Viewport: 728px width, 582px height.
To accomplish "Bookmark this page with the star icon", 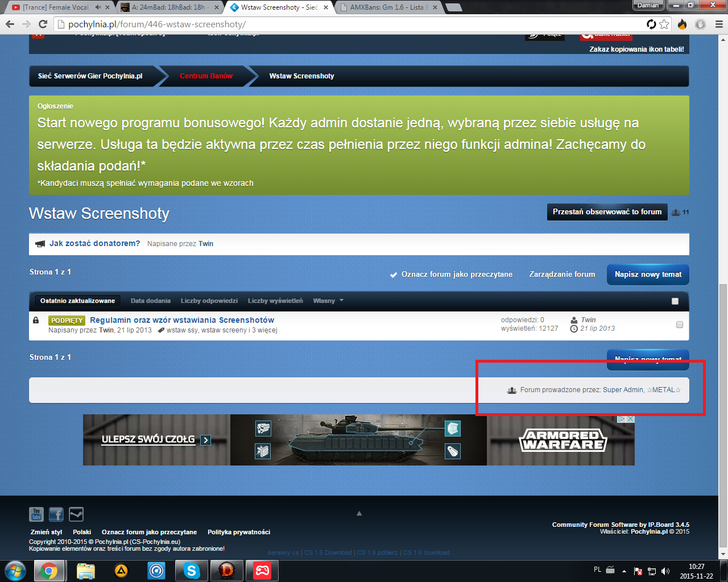I will click(x=664, y=24).
